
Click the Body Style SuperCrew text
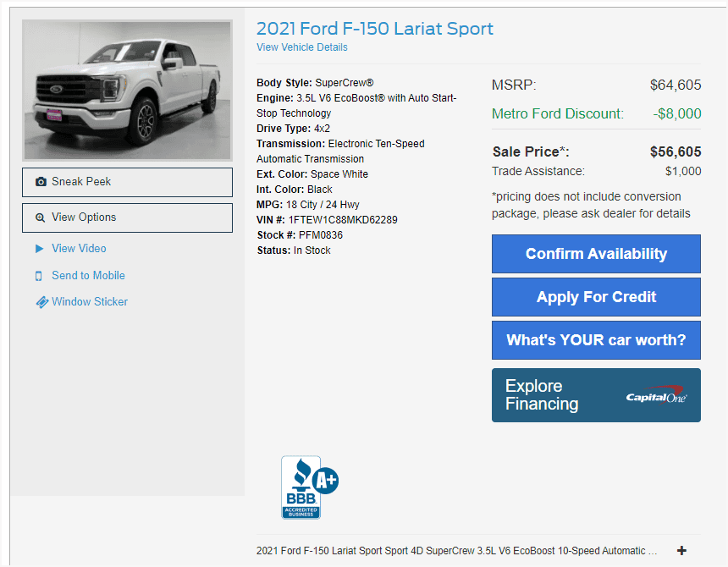[315, 83]
